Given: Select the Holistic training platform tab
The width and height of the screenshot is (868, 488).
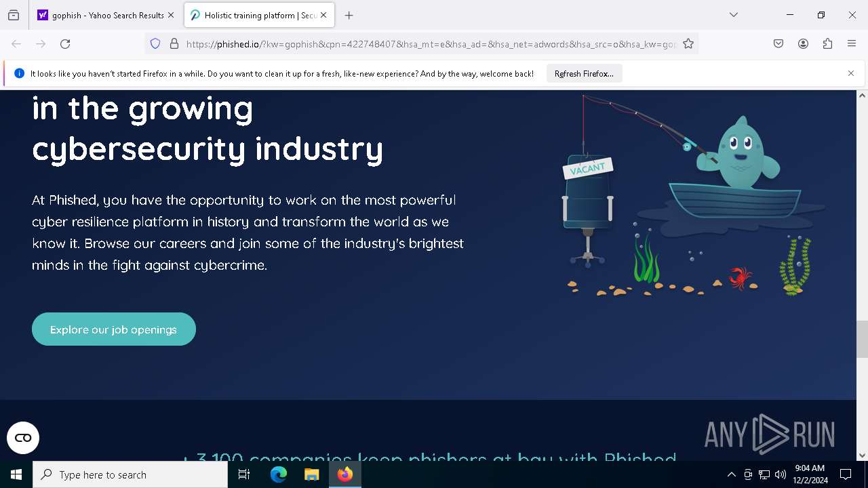Looking at the screenshot, I should click(258, 15).
